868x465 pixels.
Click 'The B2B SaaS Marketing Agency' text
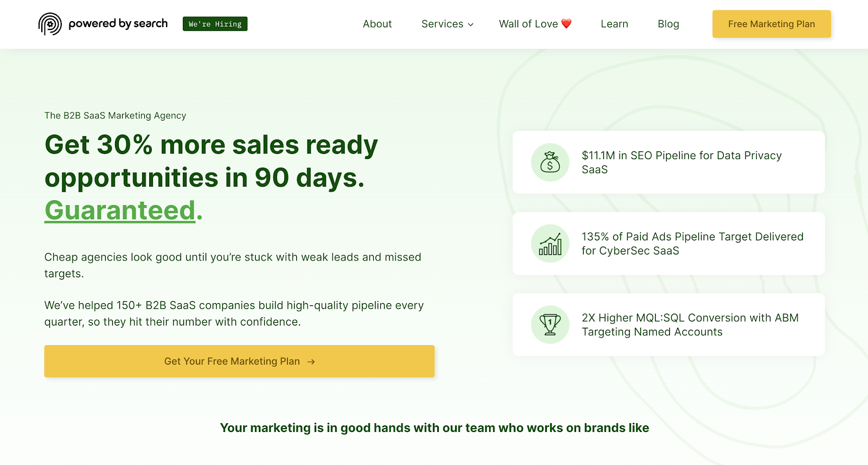pos(115,116)
